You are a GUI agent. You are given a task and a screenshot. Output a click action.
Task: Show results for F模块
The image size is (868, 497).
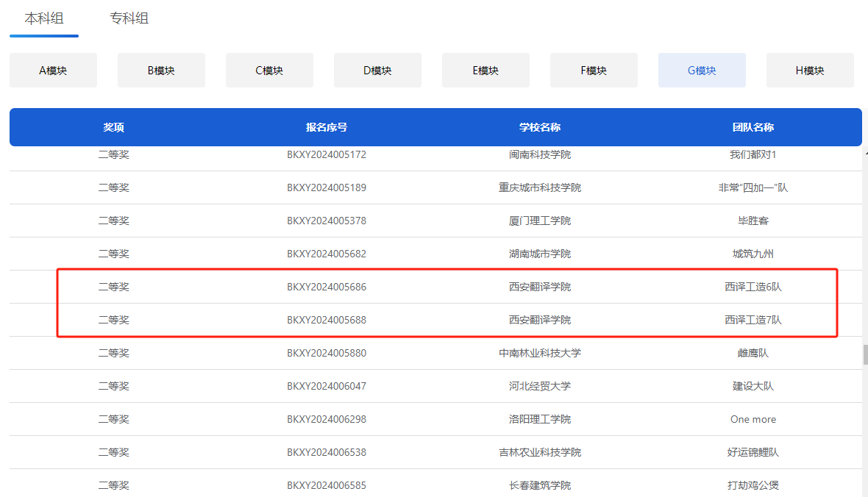pyautogui.click(x=594, y=71)
